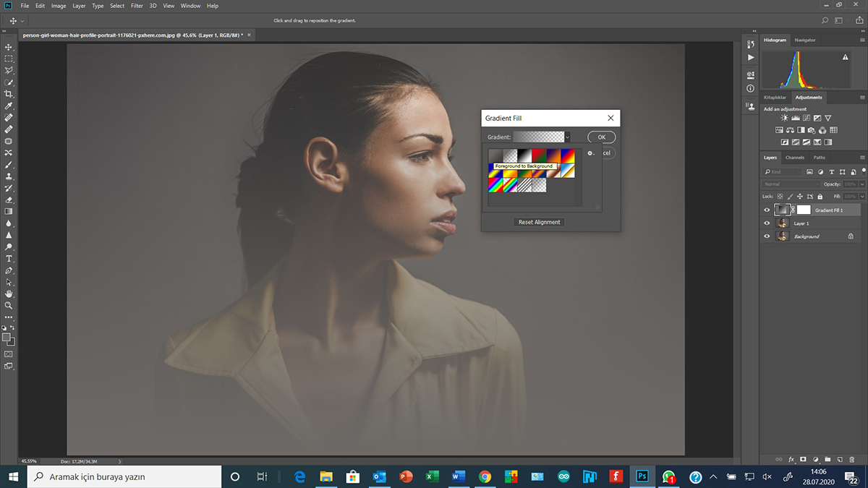This screenshot has width=868, height=488.
Task: Open the Histogram panel options menu
Action: click(x=861, y=40)
